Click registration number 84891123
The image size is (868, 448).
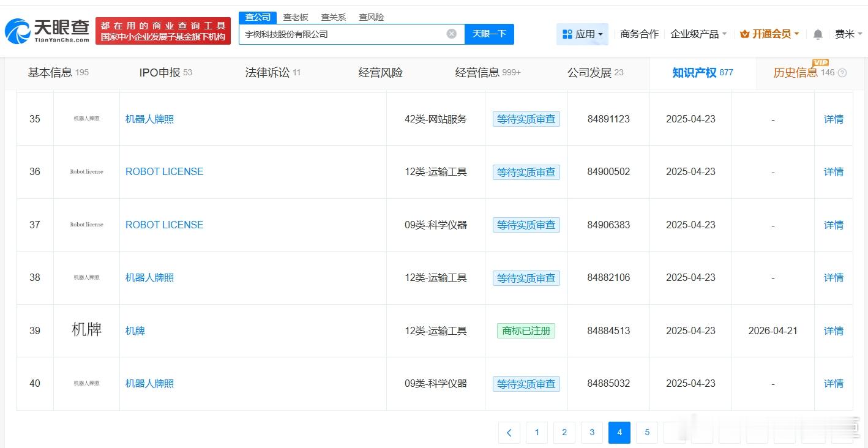(x=608, y=119)
